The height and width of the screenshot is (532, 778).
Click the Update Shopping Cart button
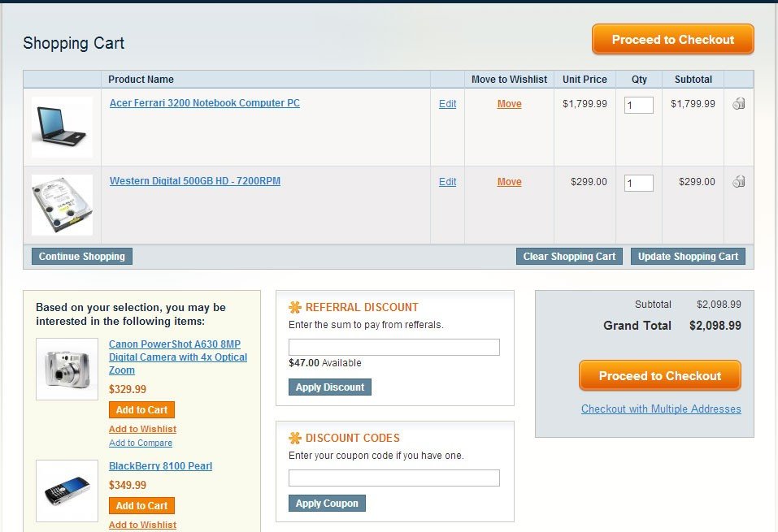[689, 257]
